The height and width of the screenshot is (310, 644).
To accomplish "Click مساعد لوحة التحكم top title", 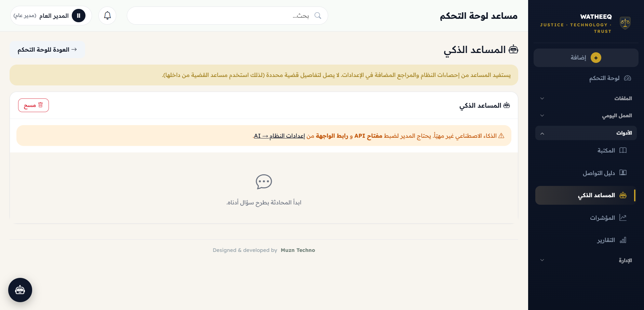I will click(x=479, y=16).
